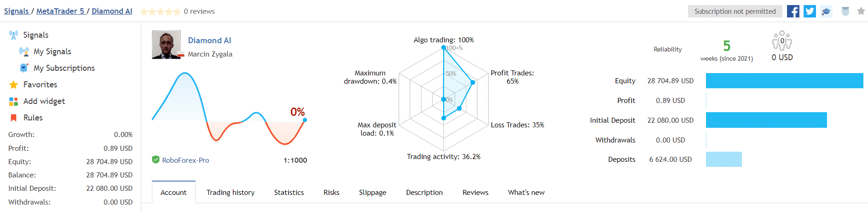
Task: Click the Subscription not permitted button
Action: (735, 11)
